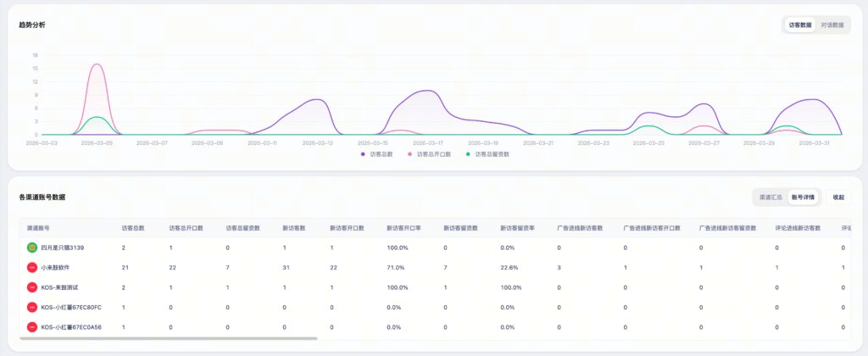Switch to the 对话数据 tab
The image size is (868, 356).
click(x=832, y=25)
